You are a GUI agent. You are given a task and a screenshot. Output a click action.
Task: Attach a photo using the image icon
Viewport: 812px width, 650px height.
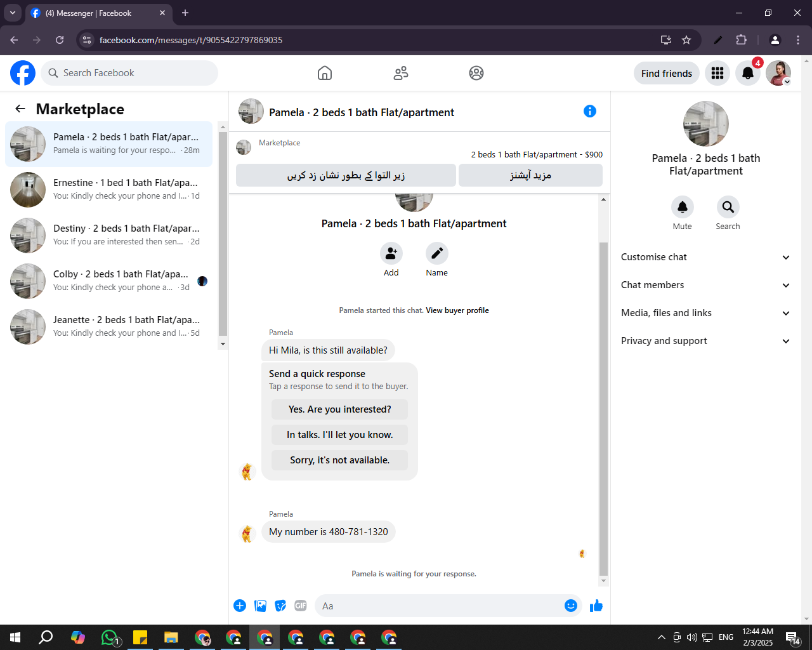pyautogui.click(x=261, y=606)
